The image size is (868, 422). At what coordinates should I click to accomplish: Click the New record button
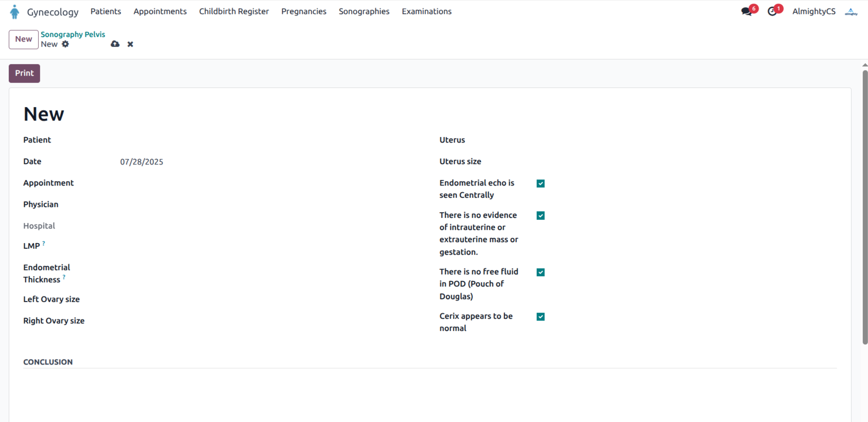[x=23, y=39]
